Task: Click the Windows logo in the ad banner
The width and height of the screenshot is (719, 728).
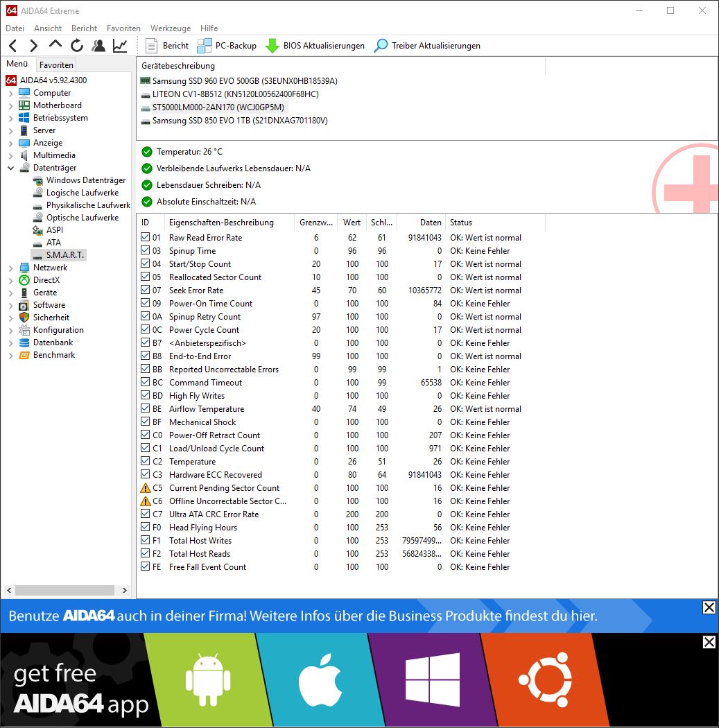Action: [x=433, y=680]
